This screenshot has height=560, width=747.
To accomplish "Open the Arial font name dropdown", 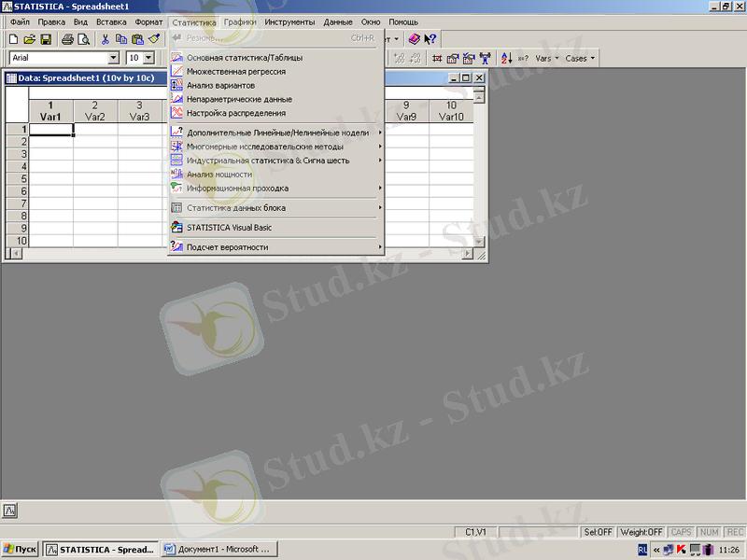I will pos(113,58).
